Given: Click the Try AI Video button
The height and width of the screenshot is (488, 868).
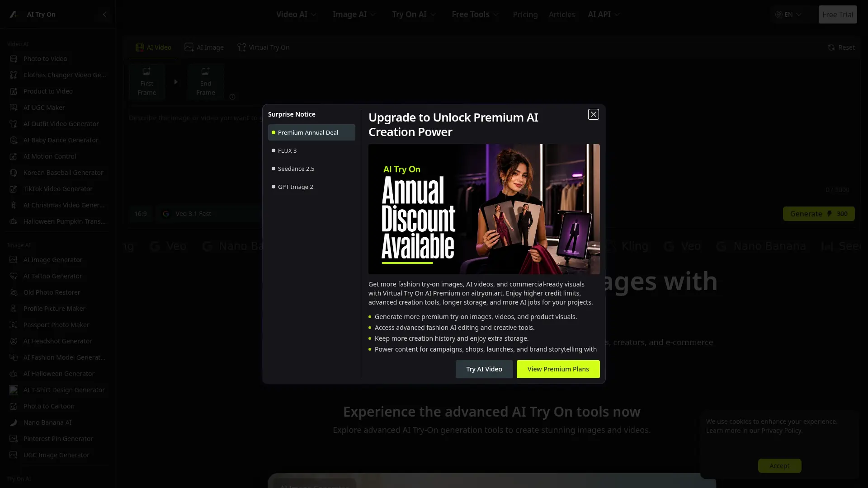Looking at the screenshot, I should 484,369.
